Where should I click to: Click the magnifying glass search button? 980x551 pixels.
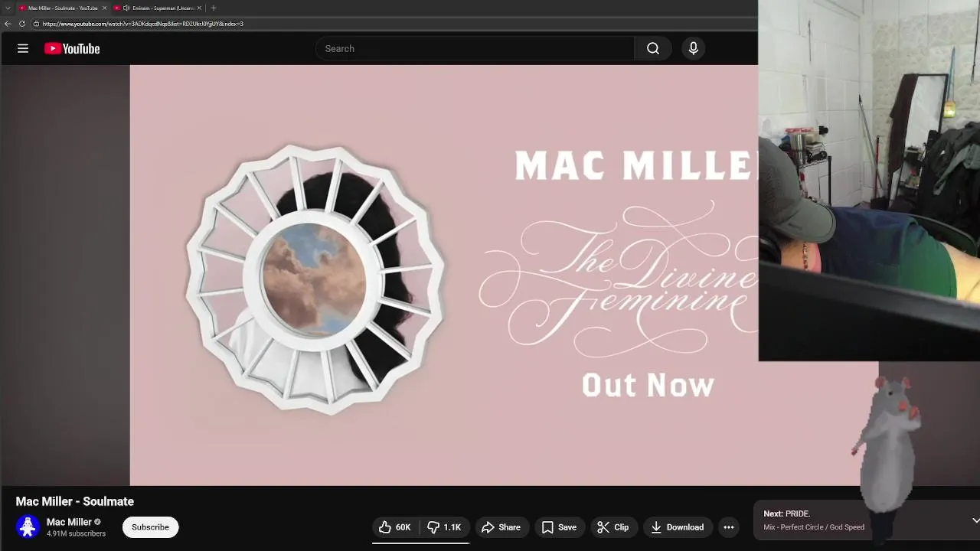[x=653, y=48]
